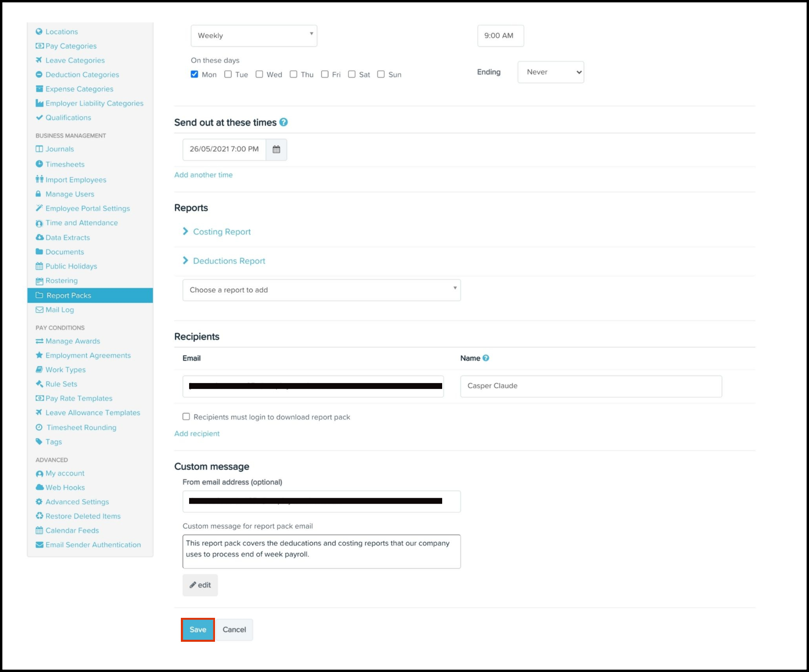Click the Name field help icon
This screenshot has height=672, width=809.
coord(486,358)
